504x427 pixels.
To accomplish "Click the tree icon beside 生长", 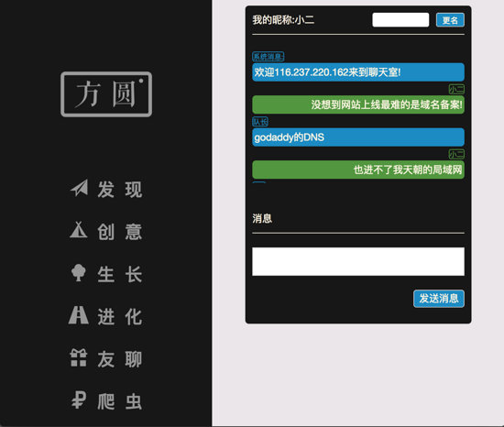I will click(79, 273).
